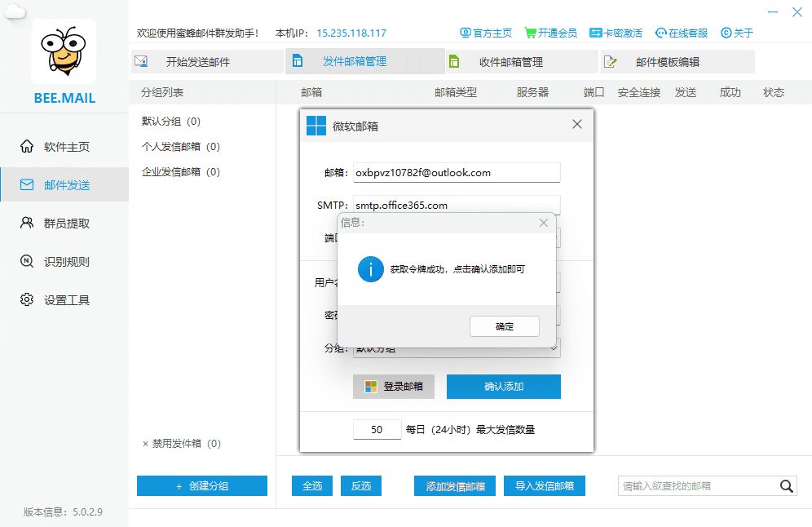Switch to 收件邮箱管理 tab
This screenshot has height=527, width=812.
click(x=522, y=62)
